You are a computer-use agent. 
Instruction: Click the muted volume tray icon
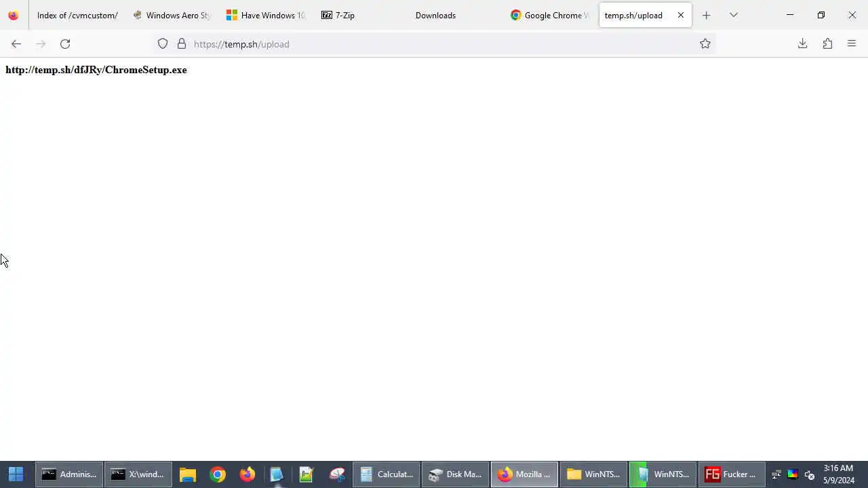coord(809,474)
